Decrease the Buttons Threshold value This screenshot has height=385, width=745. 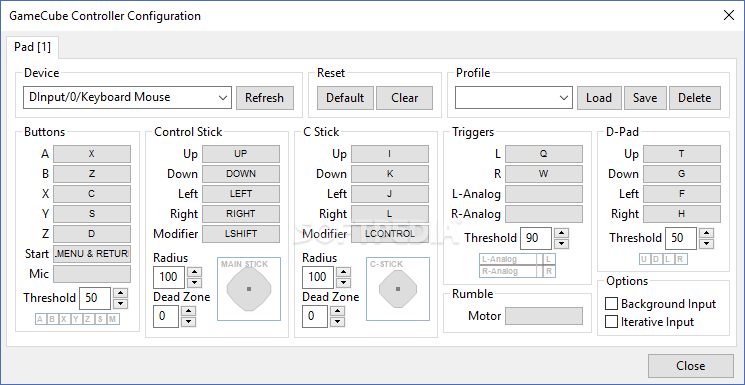[x=121, y=303]
